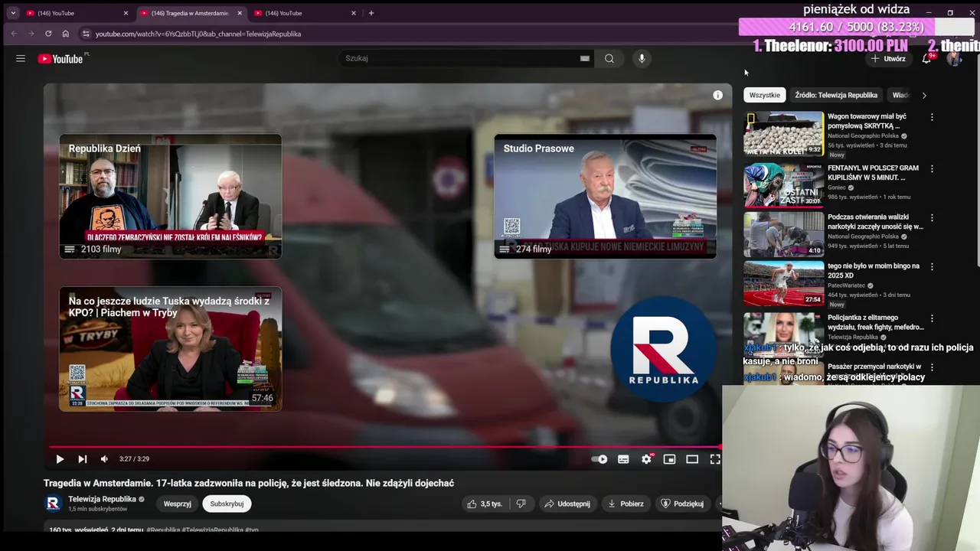Share the video via Udostępnij
Screen dimensions: 980x551
[567, 504]
